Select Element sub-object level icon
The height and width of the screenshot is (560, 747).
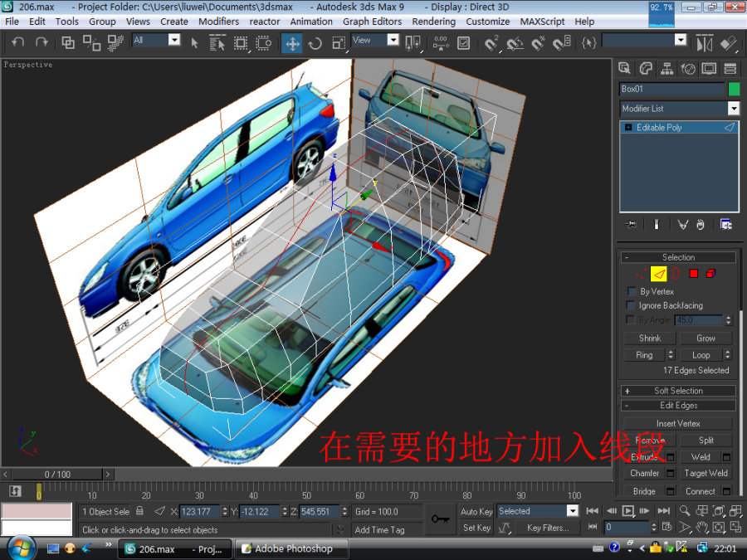tap(710, 274)
